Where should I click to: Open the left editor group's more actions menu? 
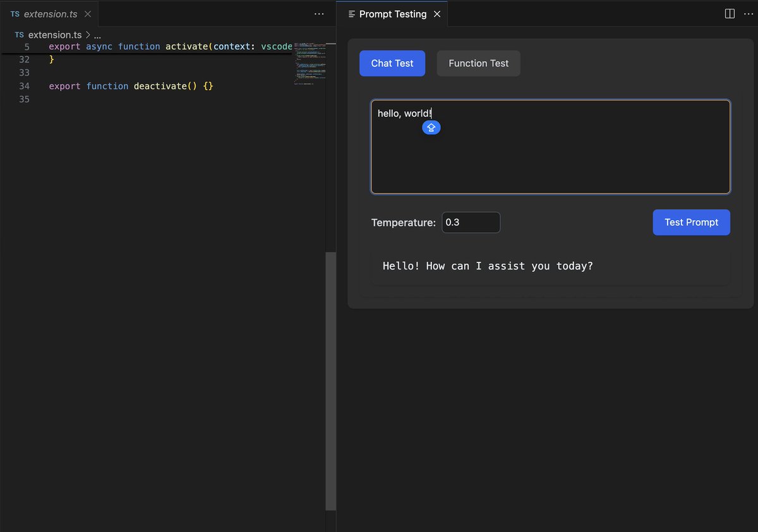319,14
